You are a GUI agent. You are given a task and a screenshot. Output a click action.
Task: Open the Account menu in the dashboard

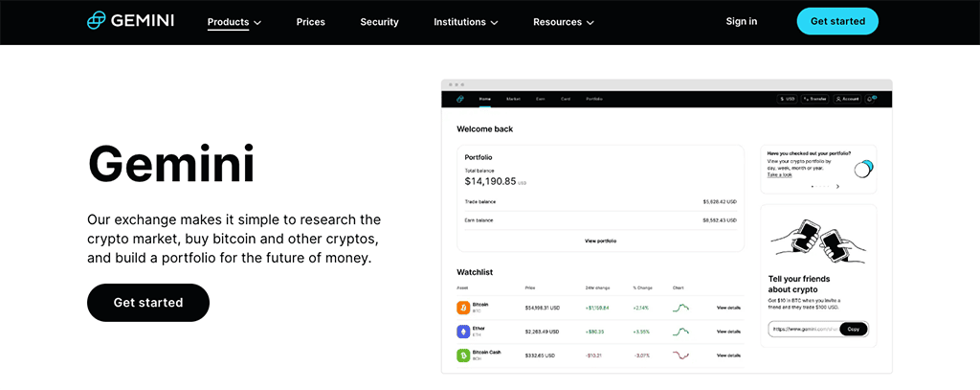(x=848, y=99)
